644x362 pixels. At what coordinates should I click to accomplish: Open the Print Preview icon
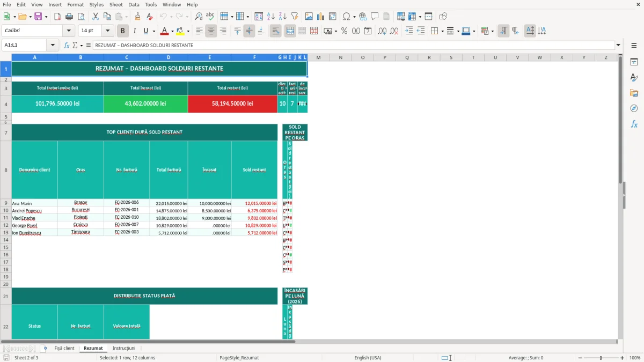(x=81, y=17)
